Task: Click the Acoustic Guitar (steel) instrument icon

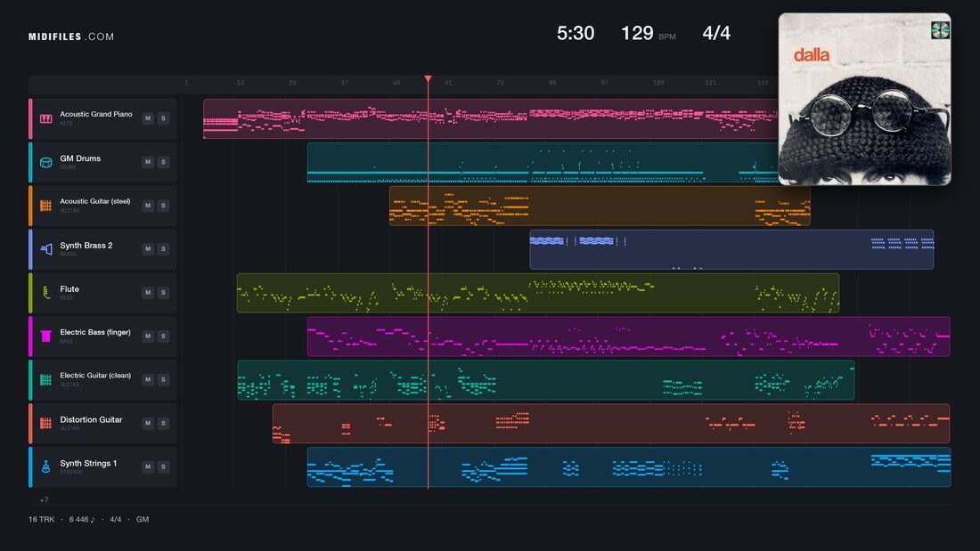Action: [46, 206]
